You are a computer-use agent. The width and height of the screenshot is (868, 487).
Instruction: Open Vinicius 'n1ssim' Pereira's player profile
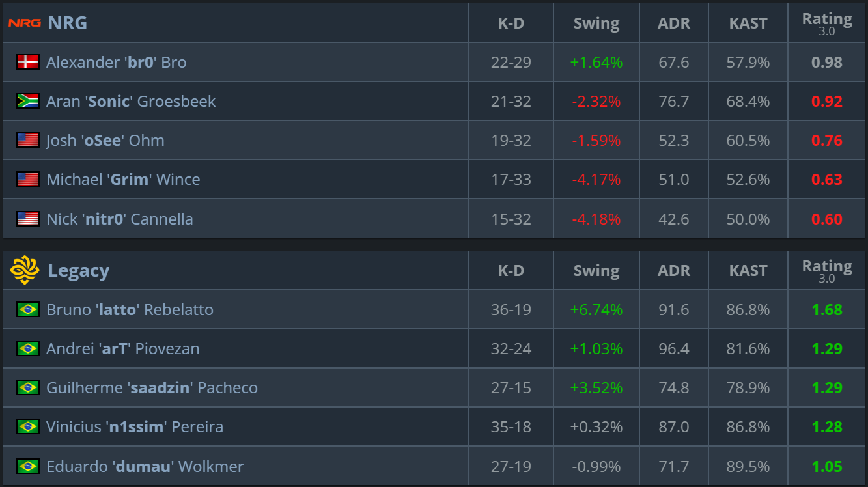click(x=135, y=427)
